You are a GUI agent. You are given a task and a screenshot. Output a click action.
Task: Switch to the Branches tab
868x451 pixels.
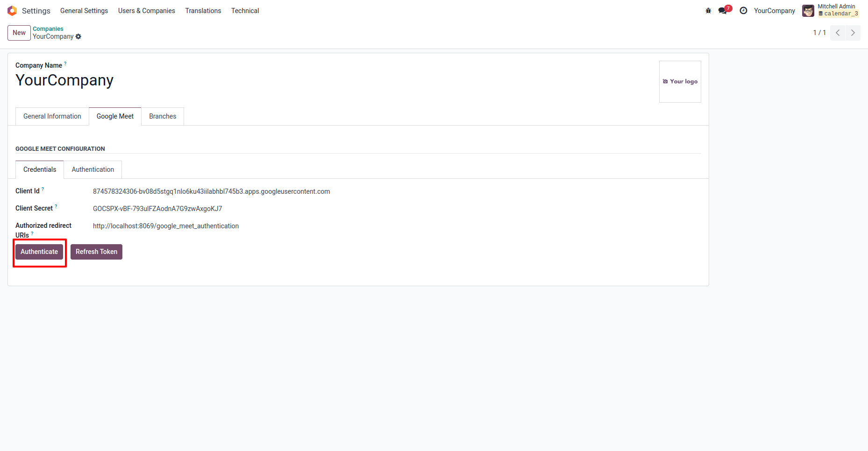(163, 116)
